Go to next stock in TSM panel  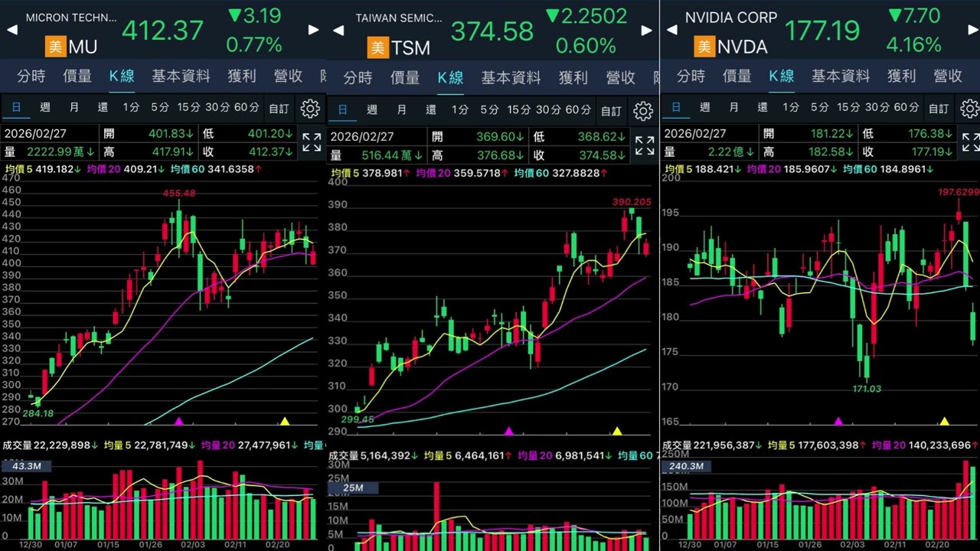(647, 31)
